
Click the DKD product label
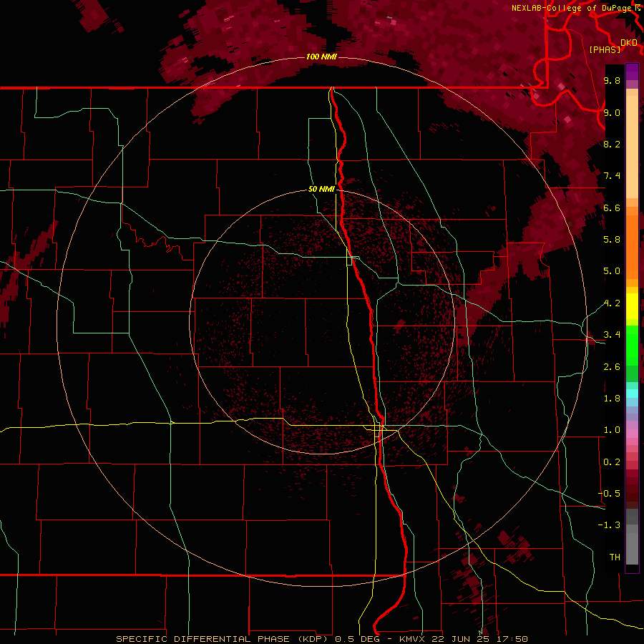(628, 42)
